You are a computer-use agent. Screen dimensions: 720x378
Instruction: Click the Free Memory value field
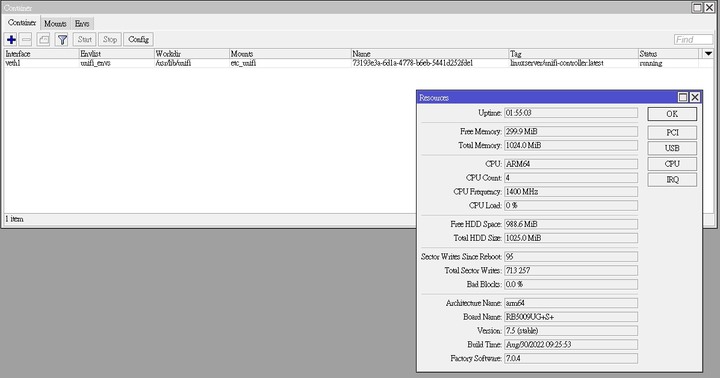click(x=571, y=132)
